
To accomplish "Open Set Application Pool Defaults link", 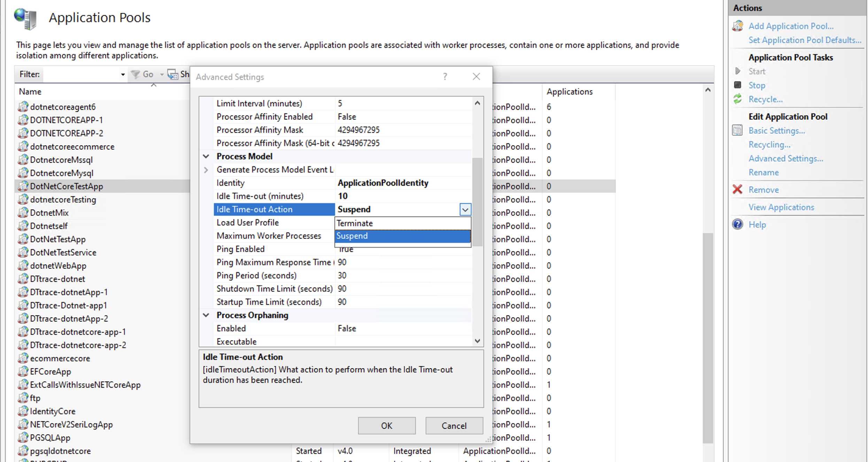I will click(805, 40).
